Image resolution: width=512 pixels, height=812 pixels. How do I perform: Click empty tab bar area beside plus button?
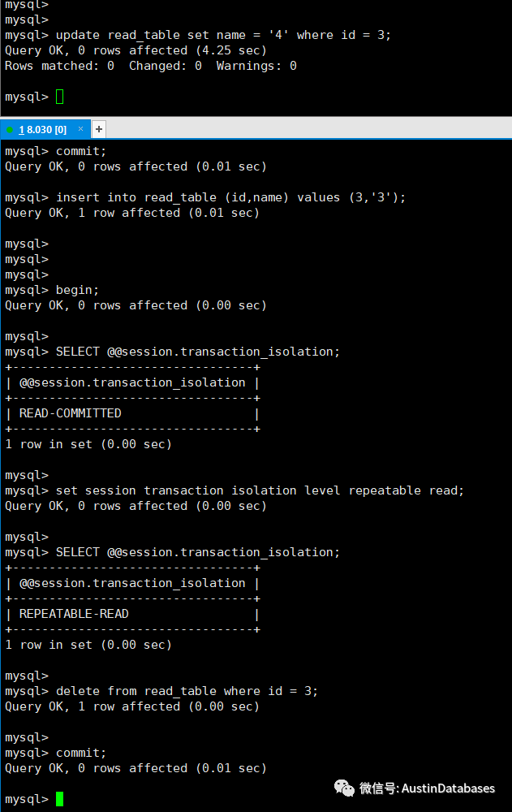[309, 129]
